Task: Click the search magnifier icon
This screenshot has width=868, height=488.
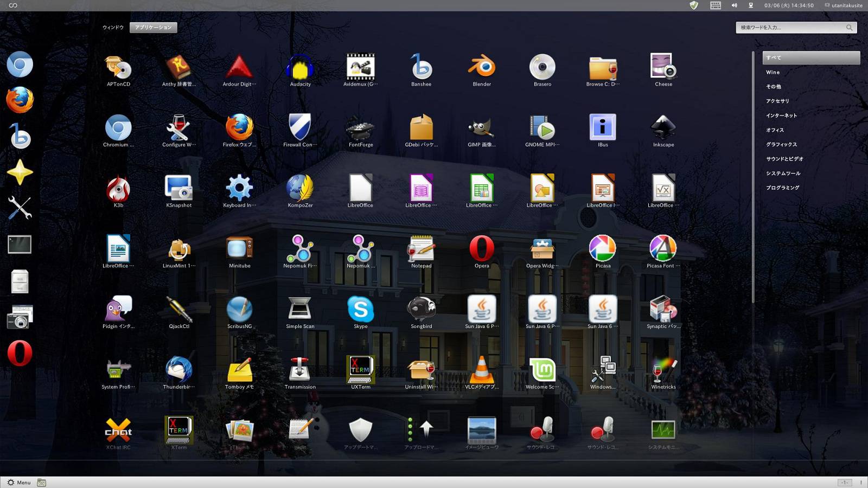Action: 850,28
